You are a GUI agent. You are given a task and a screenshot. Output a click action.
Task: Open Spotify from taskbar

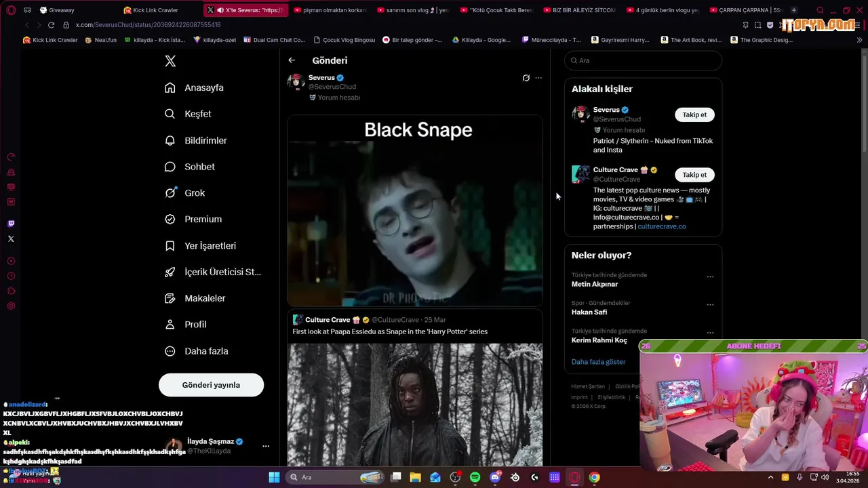pos(475,477)
